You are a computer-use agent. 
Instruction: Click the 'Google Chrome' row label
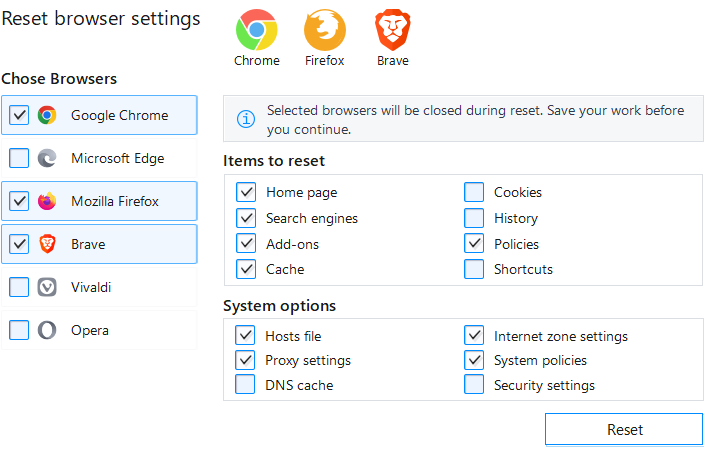(x=119, y=115)
